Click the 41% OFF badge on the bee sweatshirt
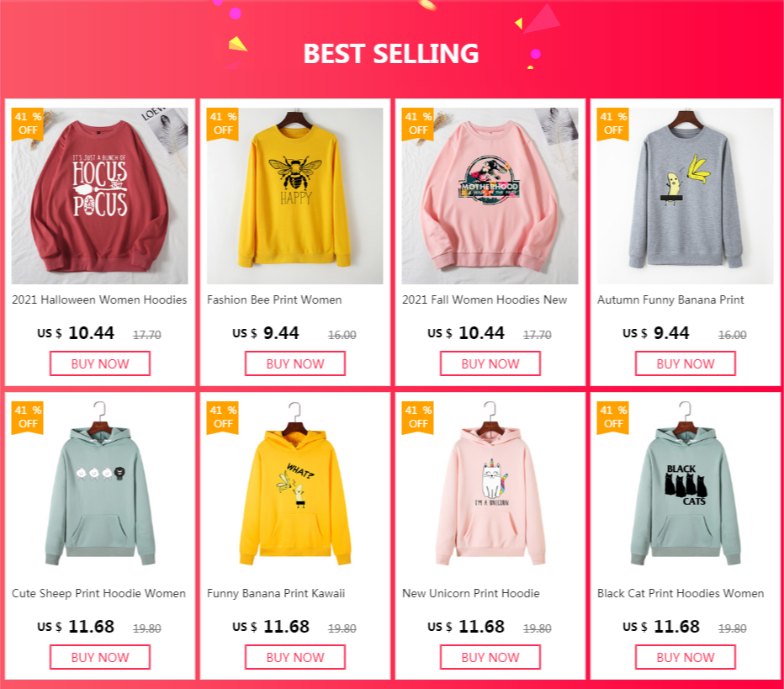The width and height of the screenshot is (784, 689). [223, 124]
